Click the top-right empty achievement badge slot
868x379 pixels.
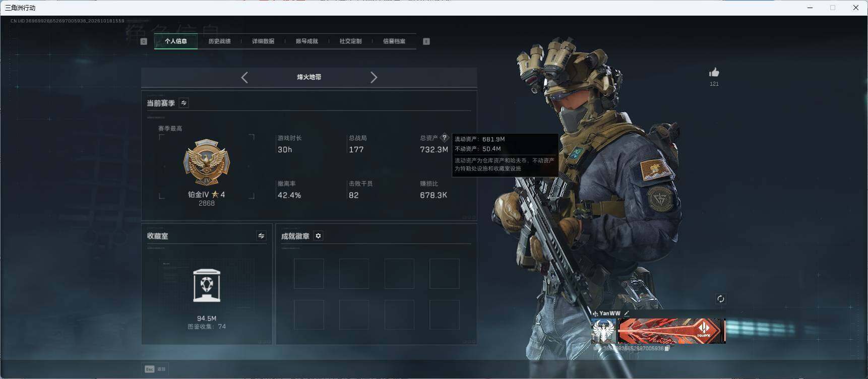[445, 274]
